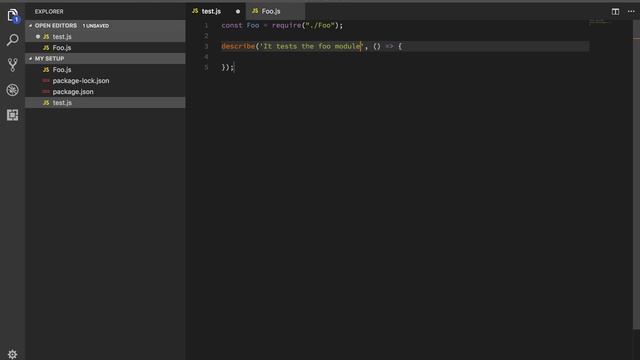The width and height of the screenshot is (640, 360).
Task: Select test.js in My Setup folder
Action: 105,102
